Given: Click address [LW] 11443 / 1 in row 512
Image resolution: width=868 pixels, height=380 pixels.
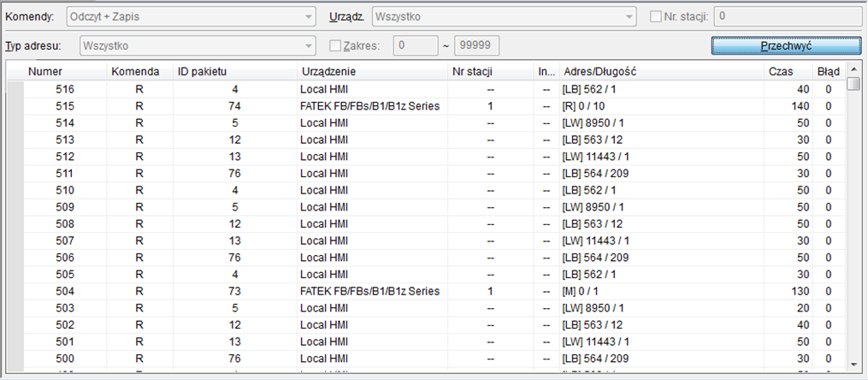Looking at the screenshot, I should 596,157.
